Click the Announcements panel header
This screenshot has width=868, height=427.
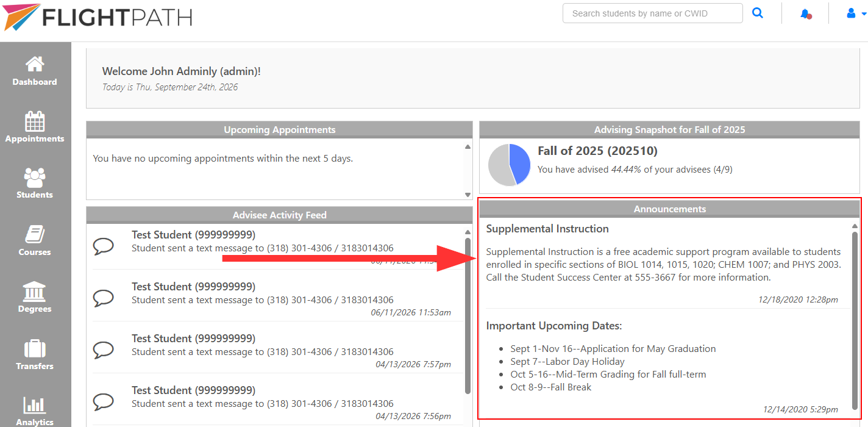[669, 209]
